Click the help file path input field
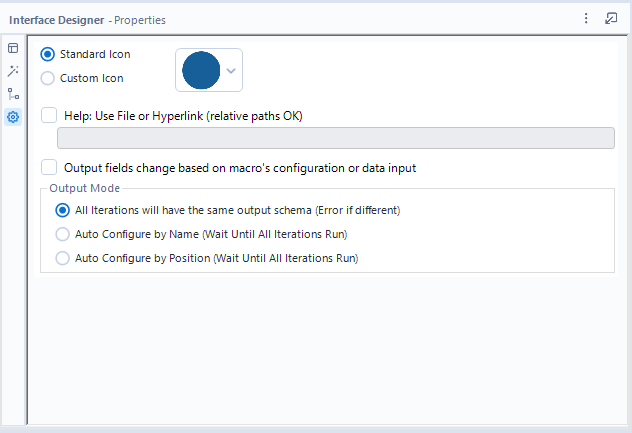The height and width of the screenshot is (433, 632). (335, 138)
